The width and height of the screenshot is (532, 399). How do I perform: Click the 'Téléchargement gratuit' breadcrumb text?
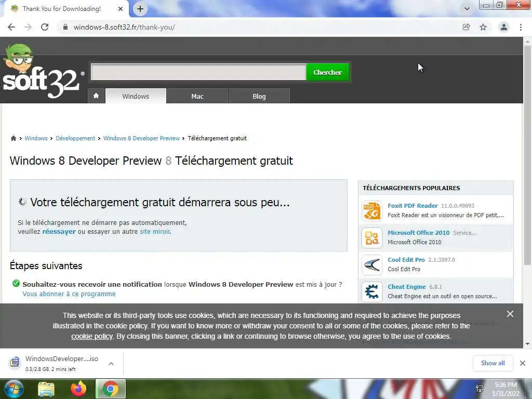[x=217, y=138]
